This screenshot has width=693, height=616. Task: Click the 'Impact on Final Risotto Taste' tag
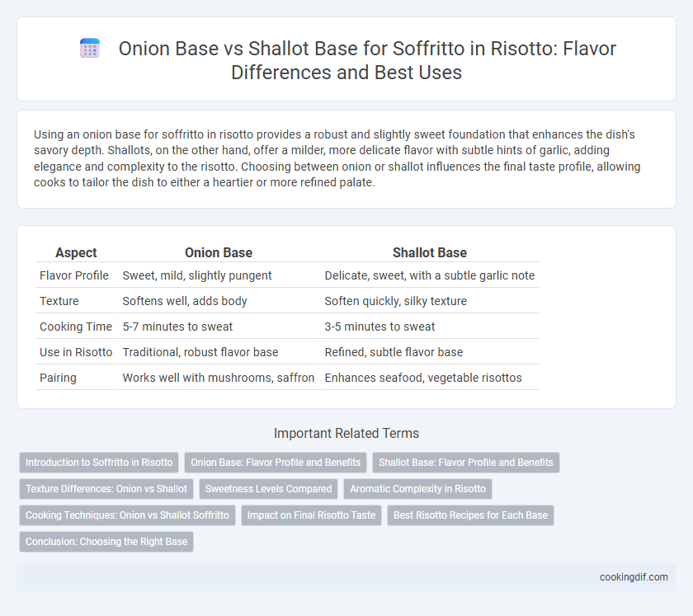pyautogui.click(x=311, y=515)
